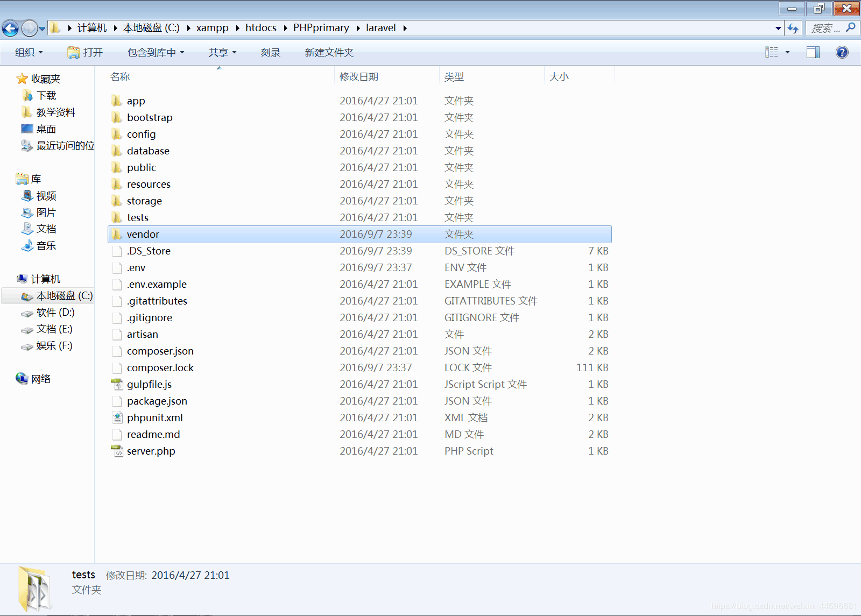Open the 组织 dropdown menu
The height and width of the screenshot is (616, 861).
coord(29,52)
